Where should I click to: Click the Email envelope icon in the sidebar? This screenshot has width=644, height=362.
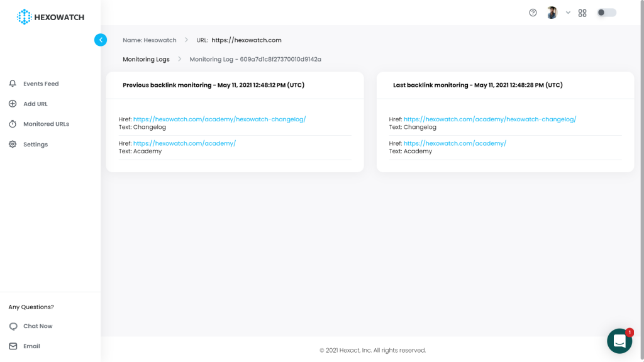pyautogui.click(x=13, y=346)
